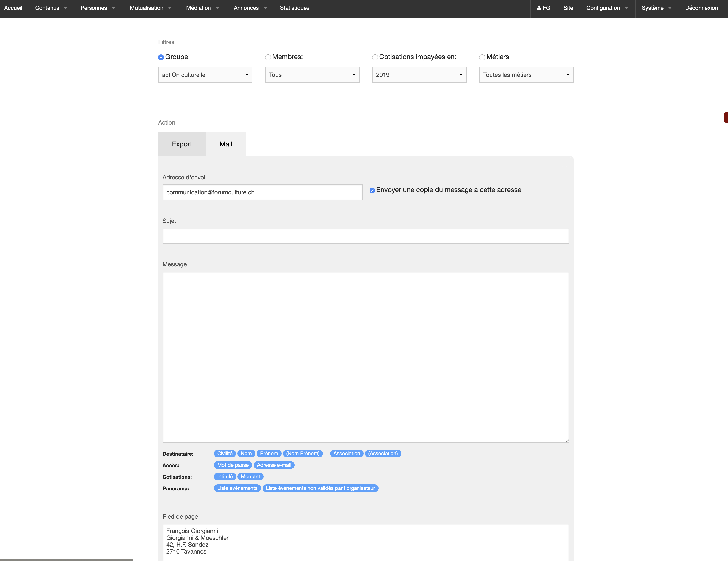Click the red tab at right edge
The image size is (728, 561).
point(726,118)
